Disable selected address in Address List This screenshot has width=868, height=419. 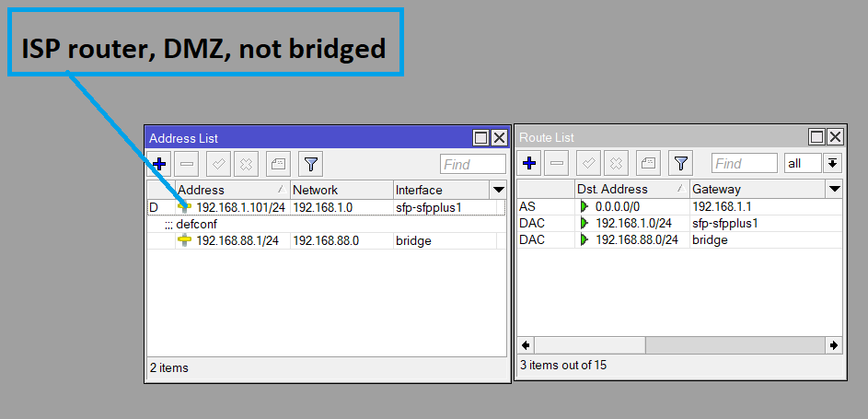(x=247, y=164)
